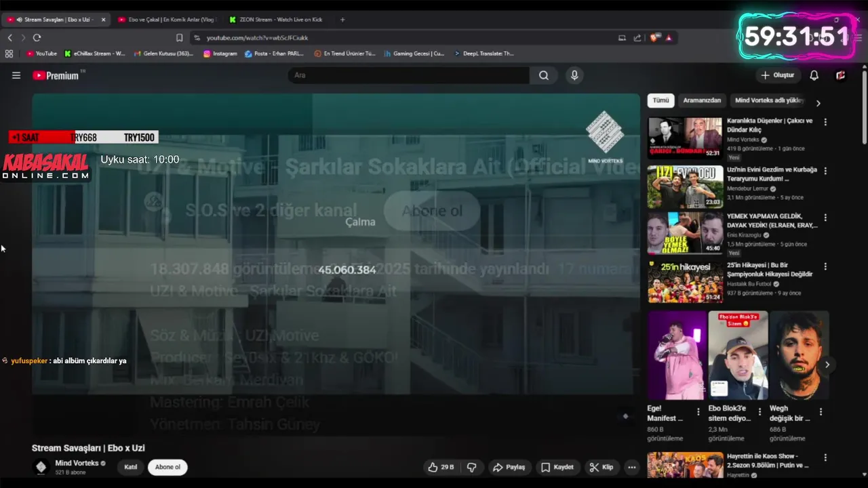868x488 pixels.
Task: Open the eChillax Stream bookmark
Action: (x=95, y=54)
